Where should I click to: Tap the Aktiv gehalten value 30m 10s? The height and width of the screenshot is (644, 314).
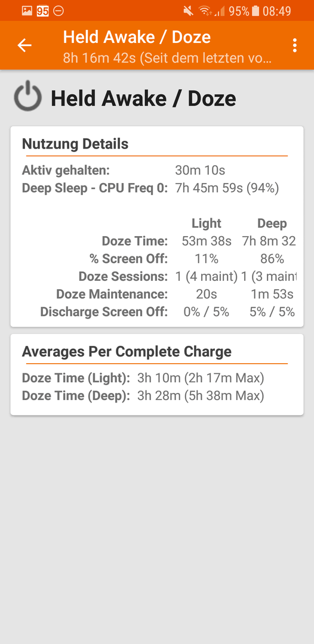[x=200, y=170]
